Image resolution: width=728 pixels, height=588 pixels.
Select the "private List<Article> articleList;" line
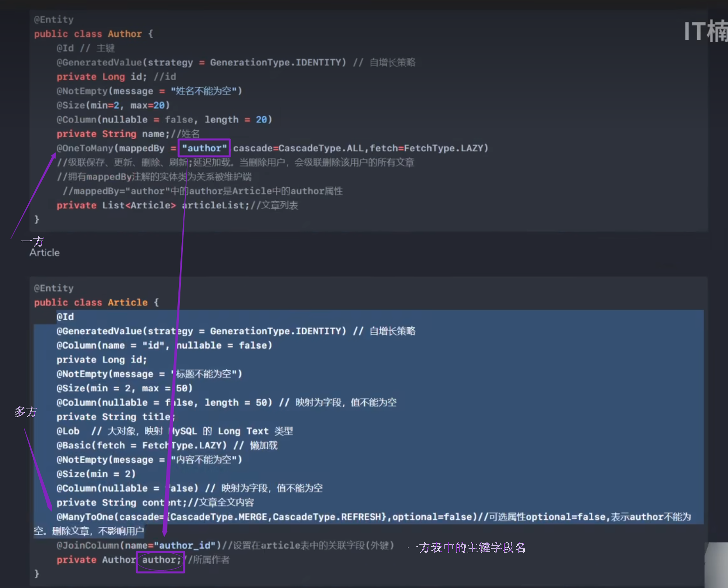[x=177, y=205]
